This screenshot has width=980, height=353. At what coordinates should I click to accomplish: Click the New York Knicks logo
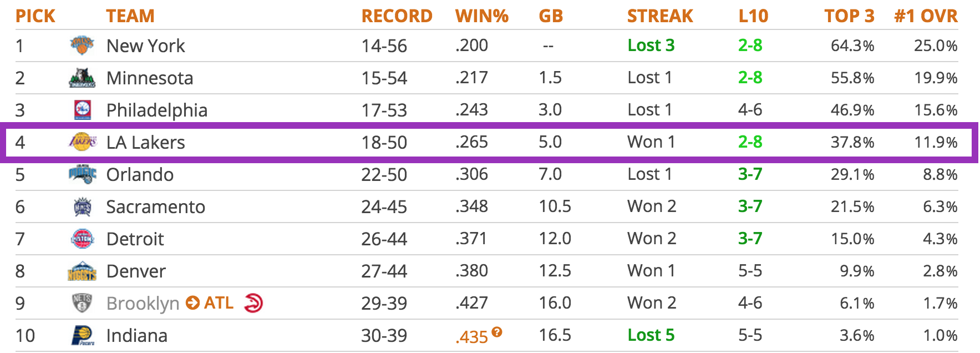tap(82, 45)
